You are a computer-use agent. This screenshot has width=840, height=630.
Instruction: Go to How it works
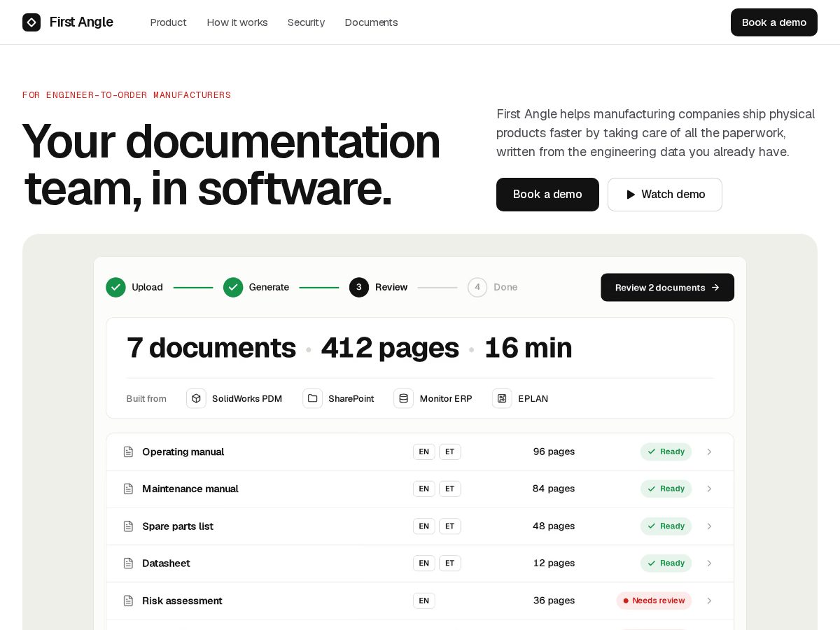point(237,22)
